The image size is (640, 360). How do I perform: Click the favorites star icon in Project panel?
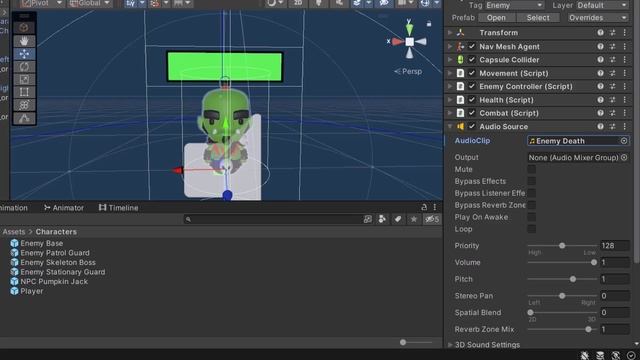pyautogui.click(x=413, y=219)
